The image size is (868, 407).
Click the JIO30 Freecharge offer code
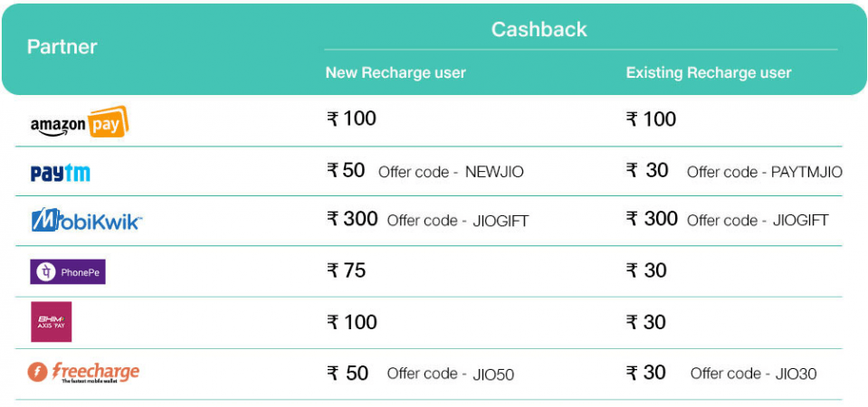pyautogui.click(x=795, y=374)
